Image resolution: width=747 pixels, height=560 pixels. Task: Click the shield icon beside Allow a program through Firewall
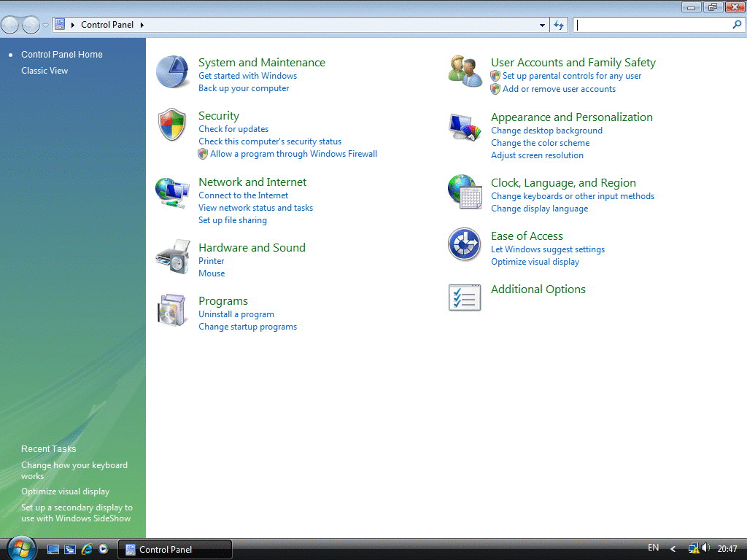(x=203, y=154)
